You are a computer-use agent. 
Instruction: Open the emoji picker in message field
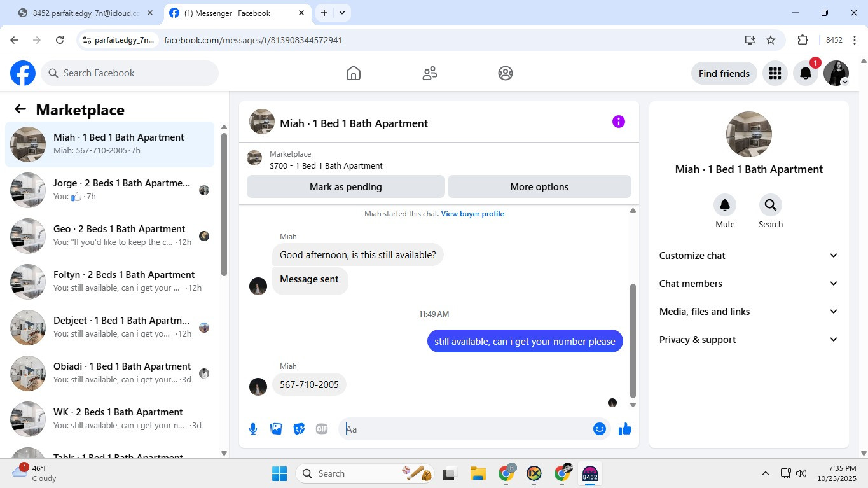point(599,429)
